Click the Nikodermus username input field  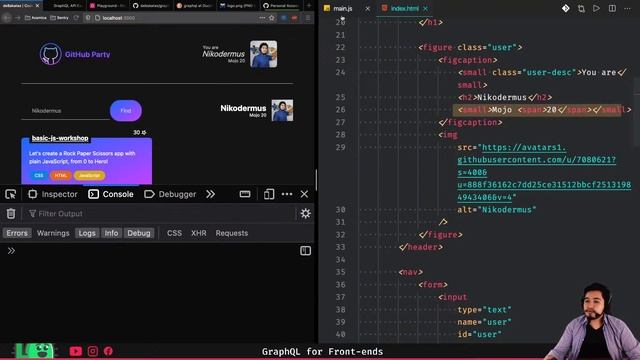tap(65, 111)
